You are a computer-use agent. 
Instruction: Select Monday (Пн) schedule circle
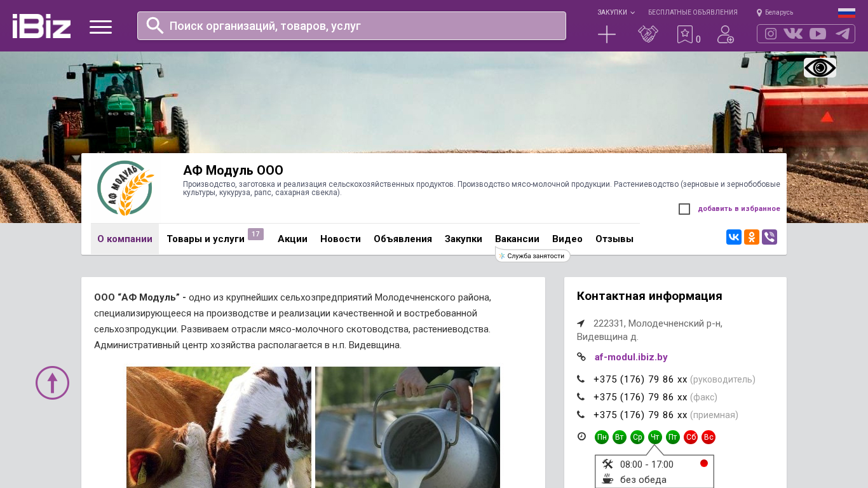(x=602, y=437)
